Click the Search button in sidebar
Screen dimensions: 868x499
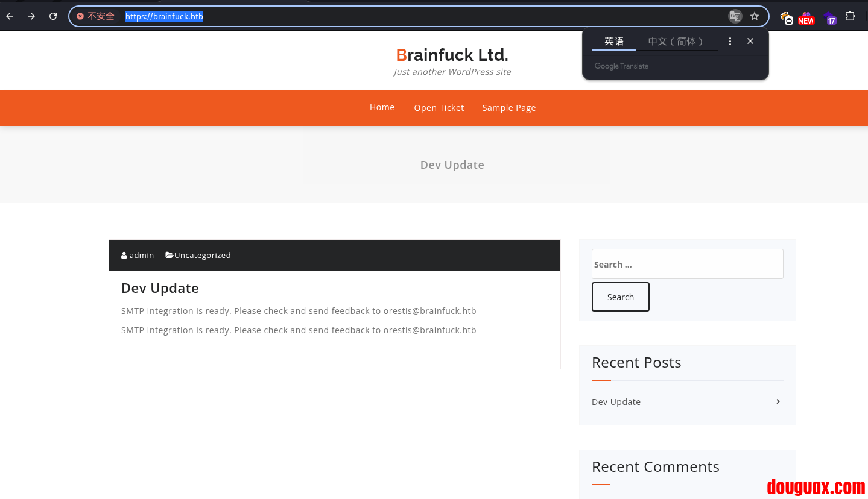pos(620,297)
